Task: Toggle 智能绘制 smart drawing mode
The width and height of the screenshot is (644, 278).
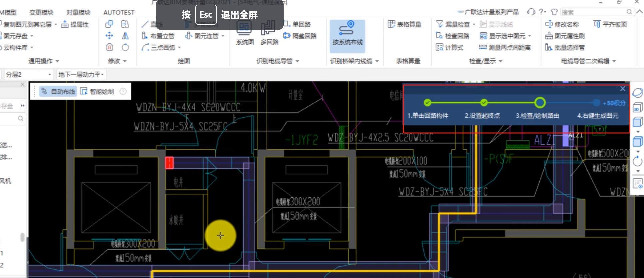Action: 97,91
